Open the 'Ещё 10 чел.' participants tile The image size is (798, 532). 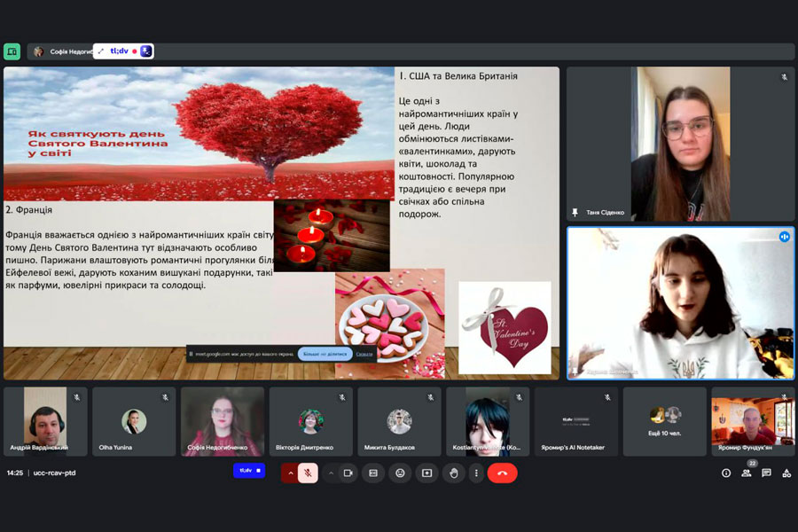point(664,421)
